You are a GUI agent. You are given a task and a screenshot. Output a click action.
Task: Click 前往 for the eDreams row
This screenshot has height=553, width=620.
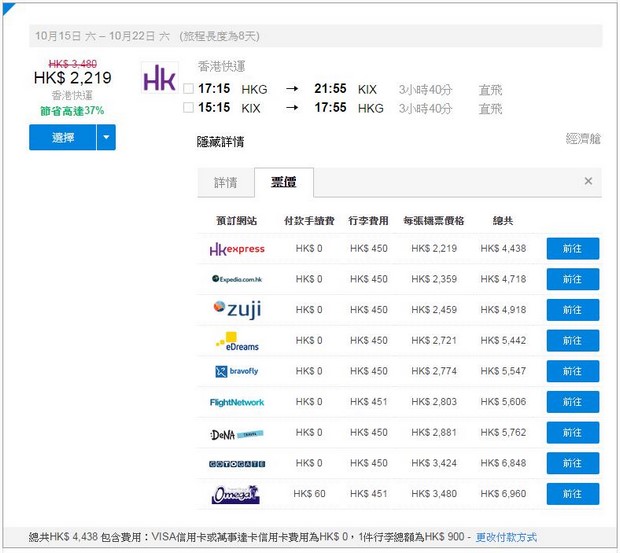coord(573,340)
